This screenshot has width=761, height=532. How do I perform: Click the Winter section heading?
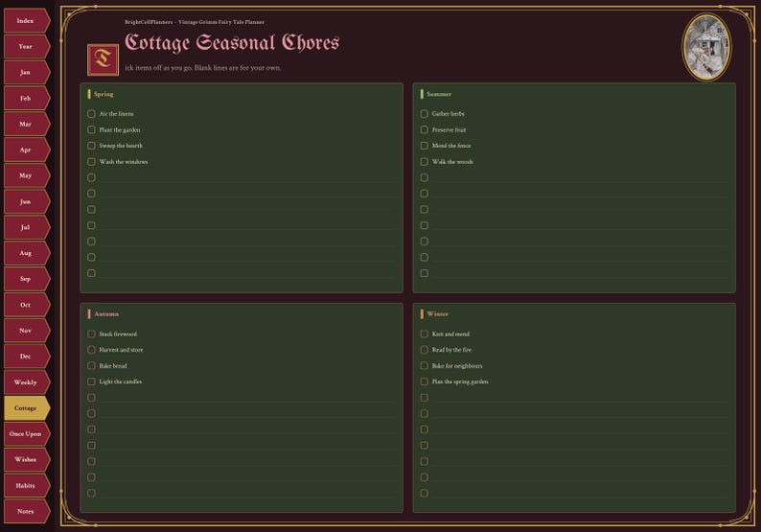click(x=438, y=314)
